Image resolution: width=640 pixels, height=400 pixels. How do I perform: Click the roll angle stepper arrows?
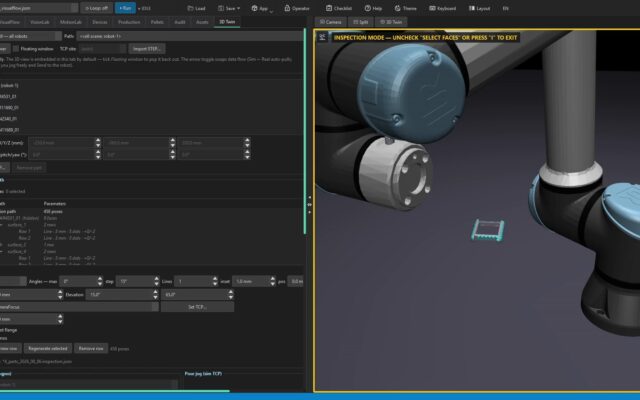(x=98, y=155)
